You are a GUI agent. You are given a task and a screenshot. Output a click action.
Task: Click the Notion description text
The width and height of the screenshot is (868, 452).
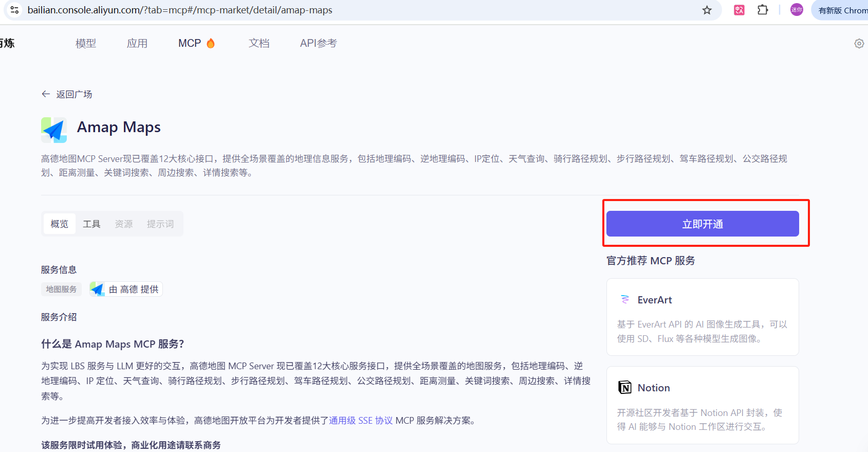click(699, 420)
